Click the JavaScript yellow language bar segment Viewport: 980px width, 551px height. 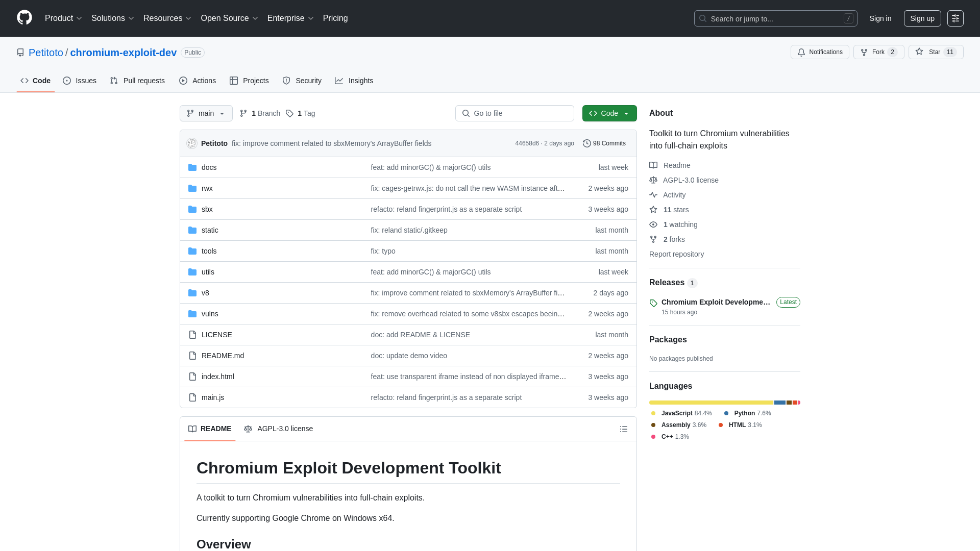[711, 403]
